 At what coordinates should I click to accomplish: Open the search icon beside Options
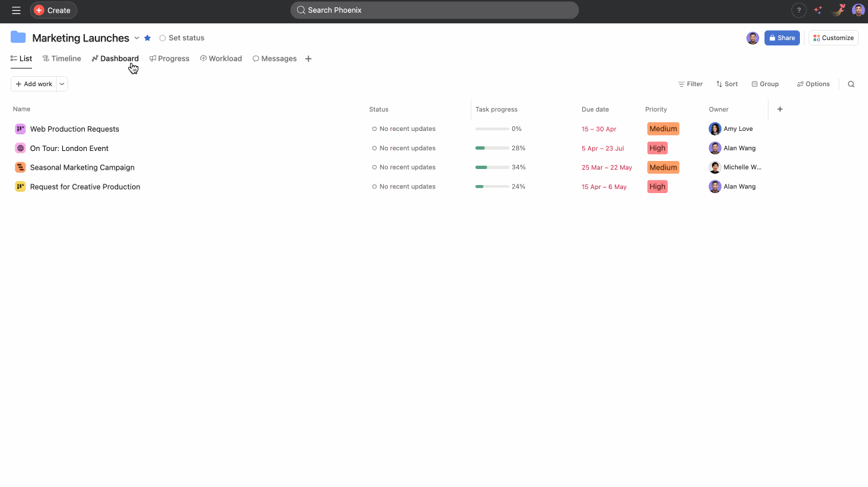tap(851, 84)
